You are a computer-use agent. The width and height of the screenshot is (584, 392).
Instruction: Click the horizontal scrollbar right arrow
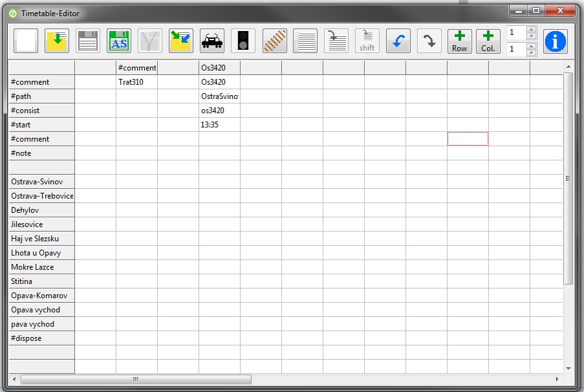(x=557, y=379)
